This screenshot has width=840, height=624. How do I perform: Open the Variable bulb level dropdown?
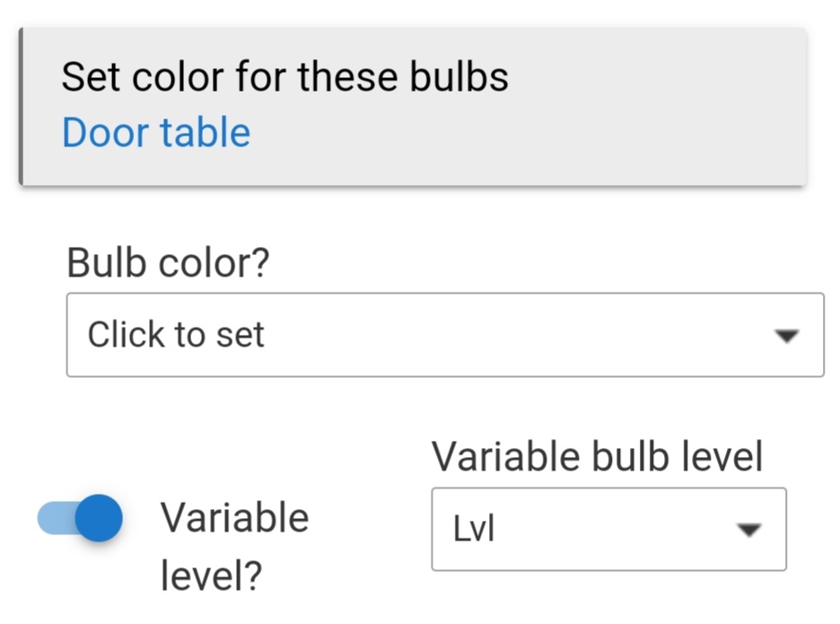click(608, 529)
